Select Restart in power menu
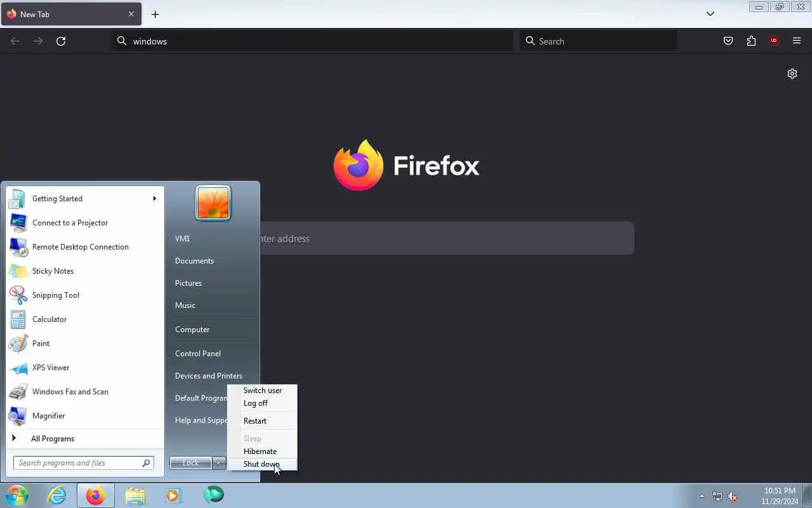Screen dimensions: 812x508 263,421
